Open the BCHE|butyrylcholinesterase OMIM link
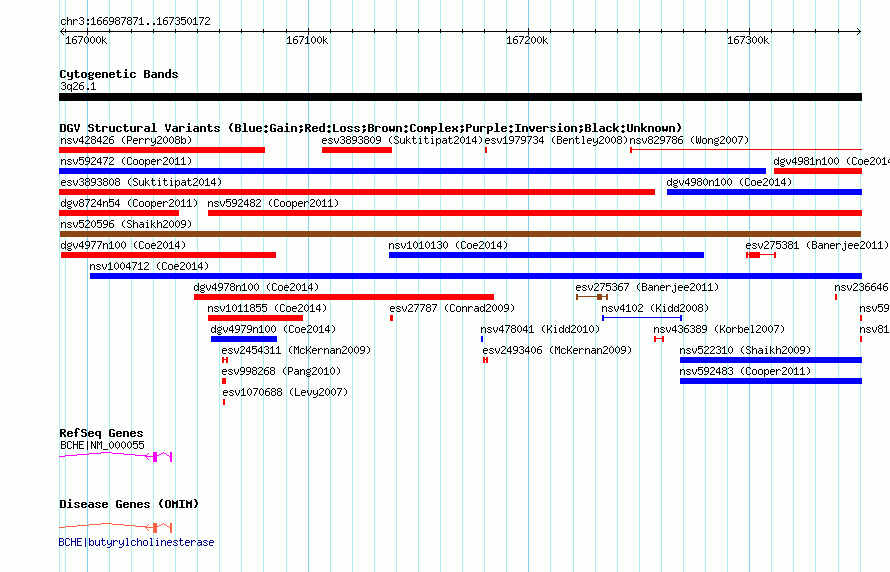Image resolution: width=890 pixels, height=572 pixels. coord(136,542)
